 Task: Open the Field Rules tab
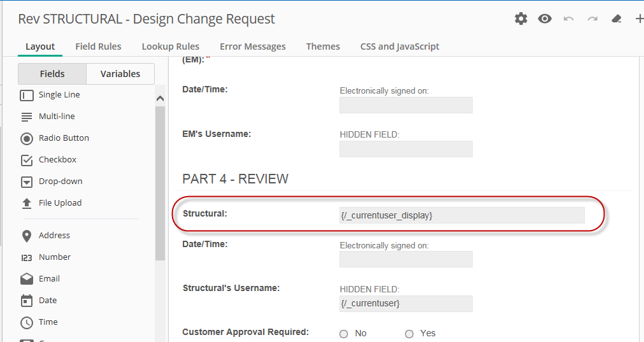click(98, 46)
